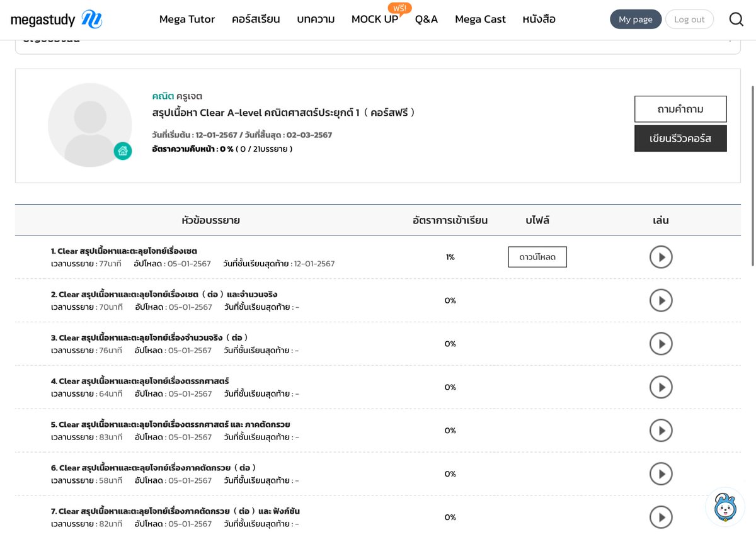Click the อัตราการเข้าเรียน column header

450,220
